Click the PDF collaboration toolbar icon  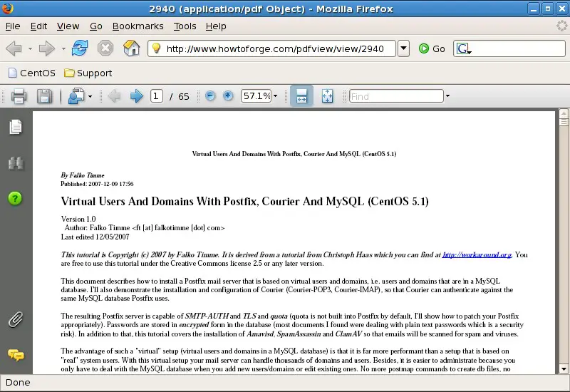click(x=76, y=96)
